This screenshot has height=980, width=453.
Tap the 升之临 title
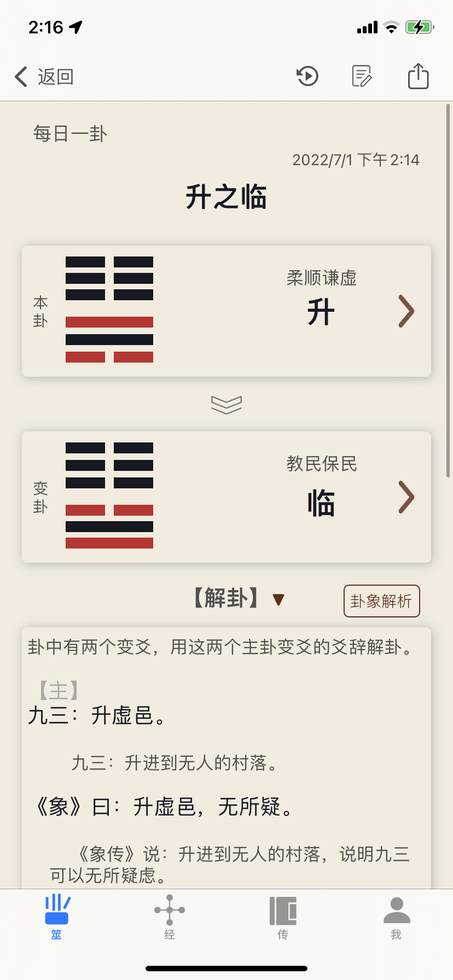point(226,197)
